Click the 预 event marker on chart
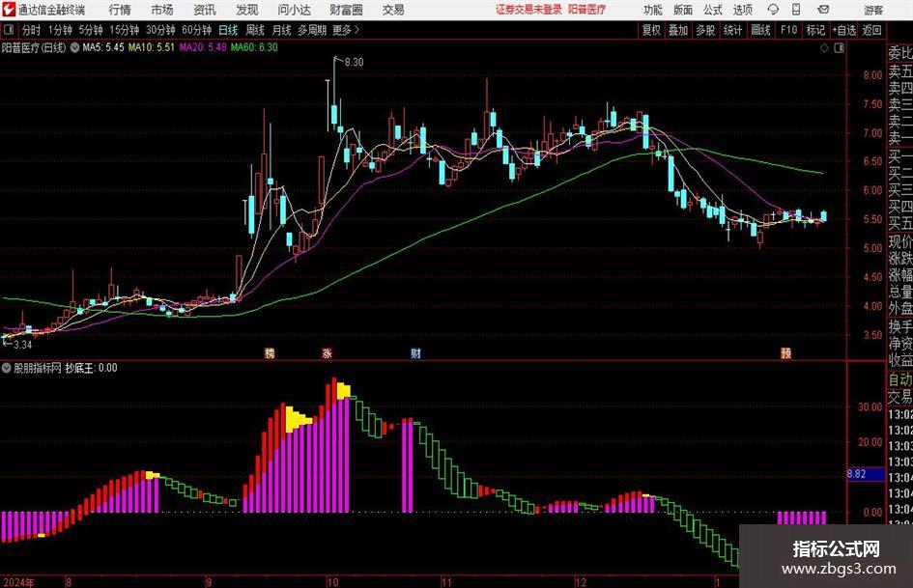Viewport: 913px width, 588px height. coord(786,353)
